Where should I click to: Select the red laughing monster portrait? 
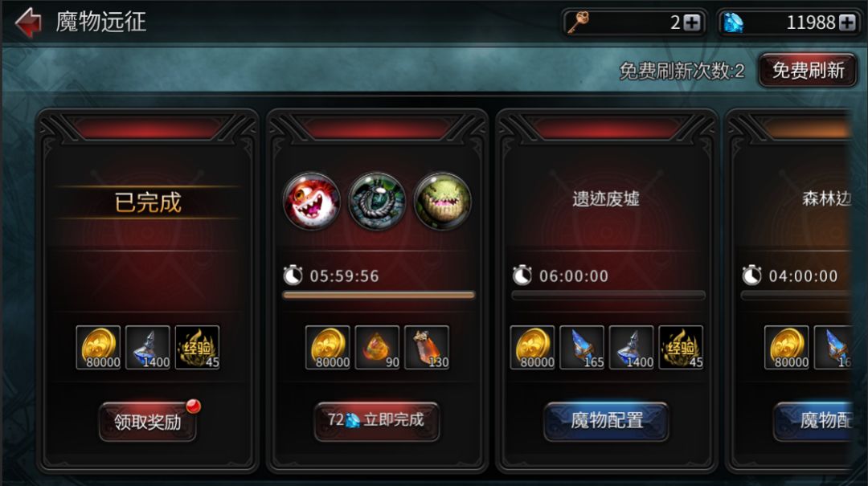coord(312,201)
